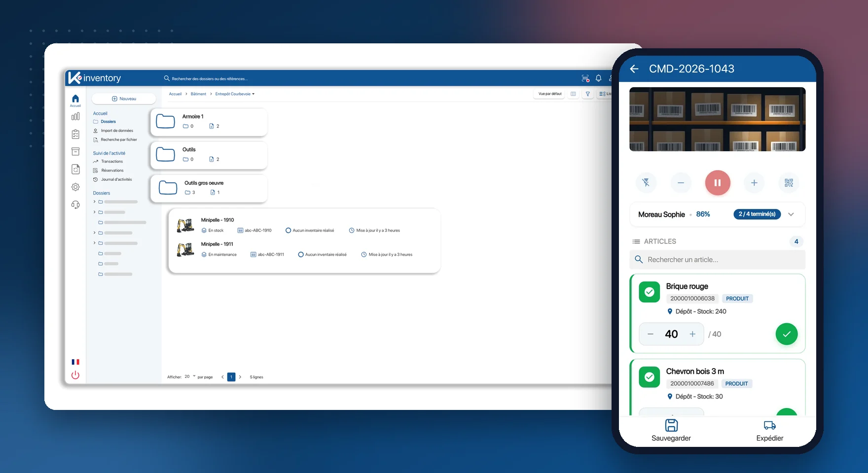Click the columns layout icon
This screenshot has height=473, width=868.
573,94
